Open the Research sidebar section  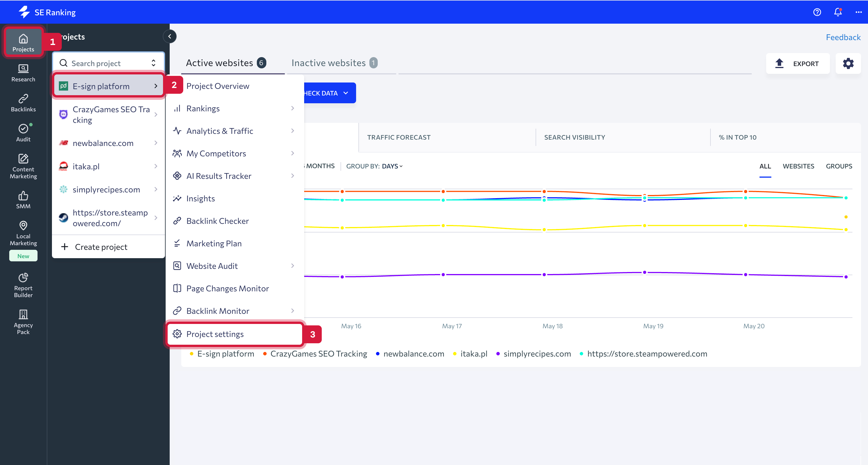click(x=23, y=73)
